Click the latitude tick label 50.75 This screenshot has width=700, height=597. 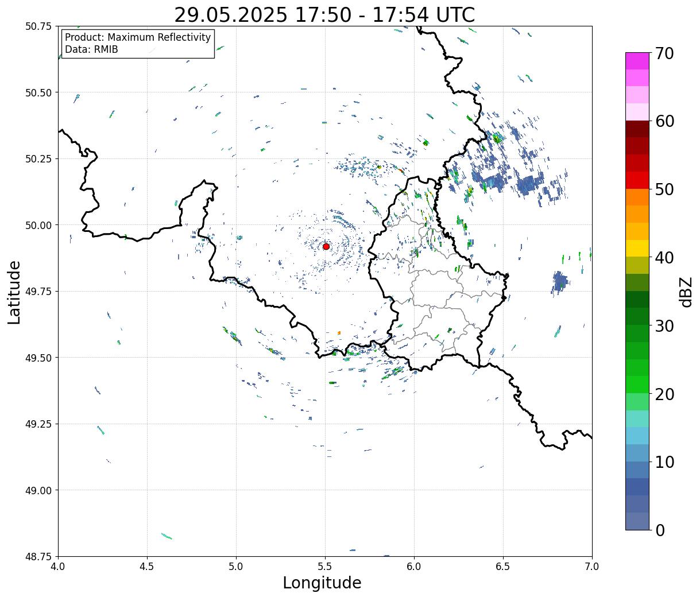(x=38, y=26)
